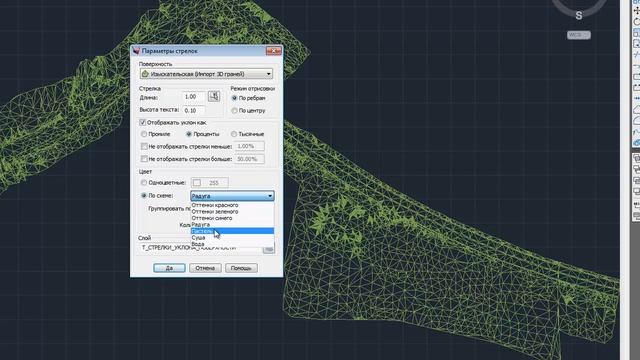The image size is (640, 360).
Task: Click the 1.00% minimum slope field
Action: coord(249,146)
